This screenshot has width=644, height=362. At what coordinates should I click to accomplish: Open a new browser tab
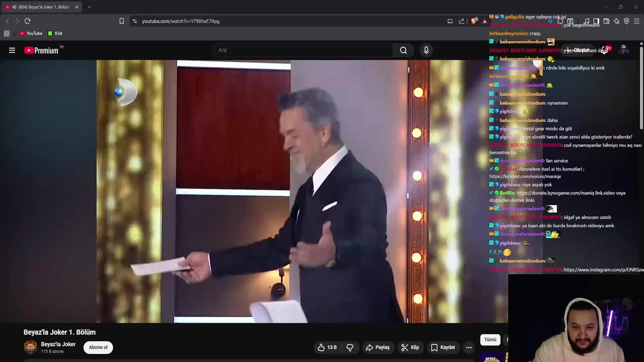tap(89, 7)
